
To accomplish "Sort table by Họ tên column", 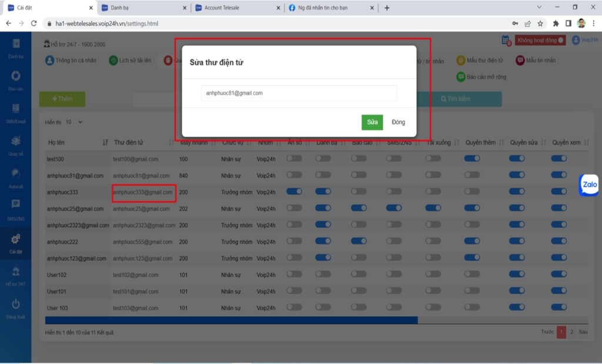I will point(105,143).
